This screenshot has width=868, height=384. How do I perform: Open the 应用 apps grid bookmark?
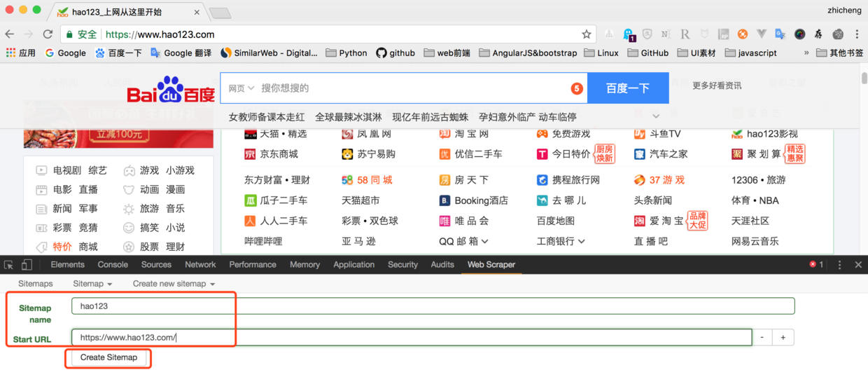tap(20, 53)
